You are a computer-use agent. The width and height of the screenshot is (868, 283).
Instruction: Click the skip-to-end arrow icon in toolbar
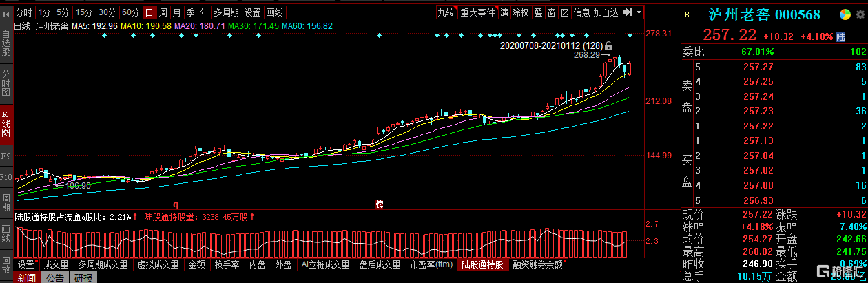[x=627, y=12]
